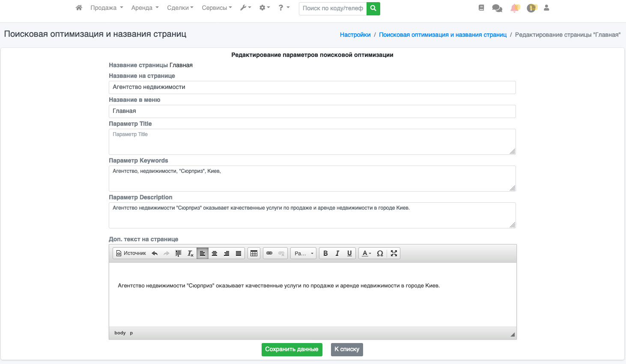Open the Настройки breadcrumb link

point(355,35)
